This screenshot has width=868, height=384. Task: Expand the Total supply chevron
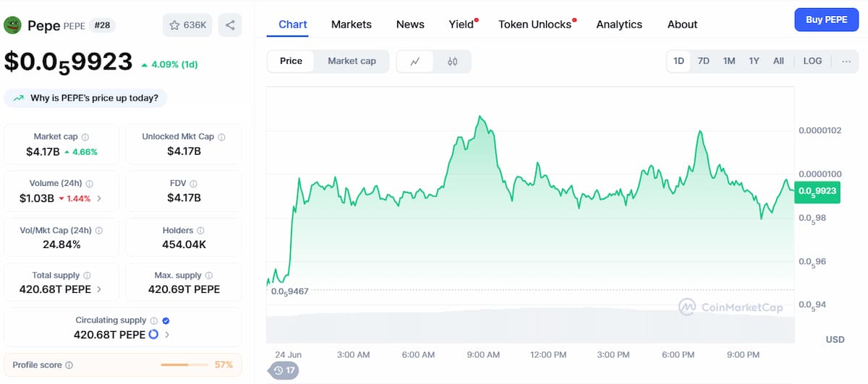[x=99, y=289]
